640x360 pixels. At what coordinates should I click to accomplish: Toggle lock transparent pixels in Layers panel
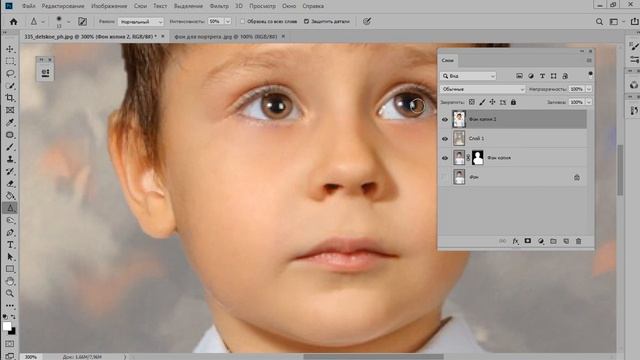point(472,102)
